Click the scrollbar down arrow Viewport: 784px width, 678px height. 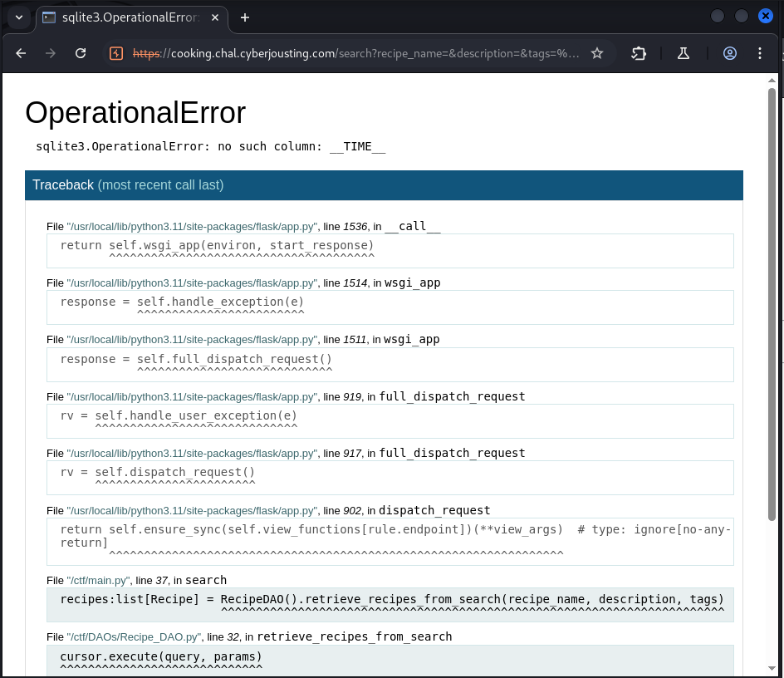(772, 669)
